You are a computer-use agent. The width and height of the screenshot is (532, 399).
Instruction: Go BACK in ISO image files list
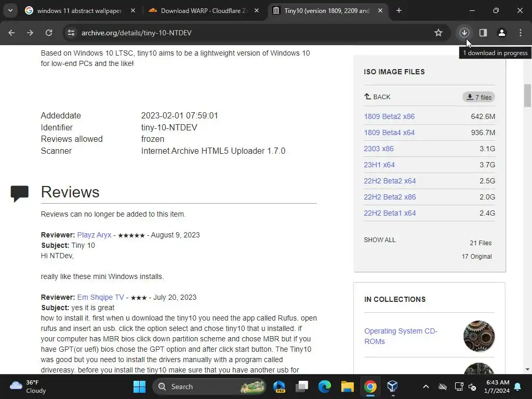click(x=377, y=97)
